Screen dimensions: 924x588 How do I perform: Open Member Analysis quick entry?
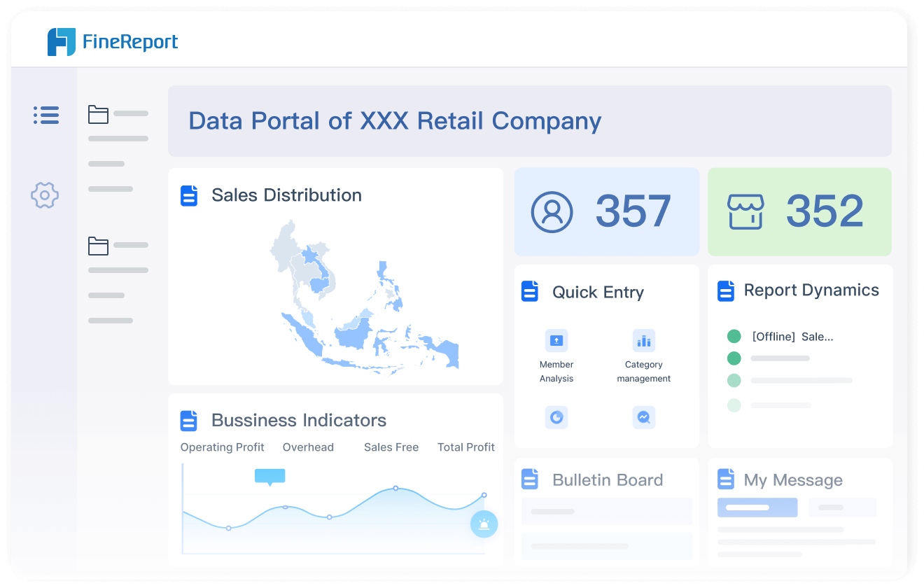point(556,341)
